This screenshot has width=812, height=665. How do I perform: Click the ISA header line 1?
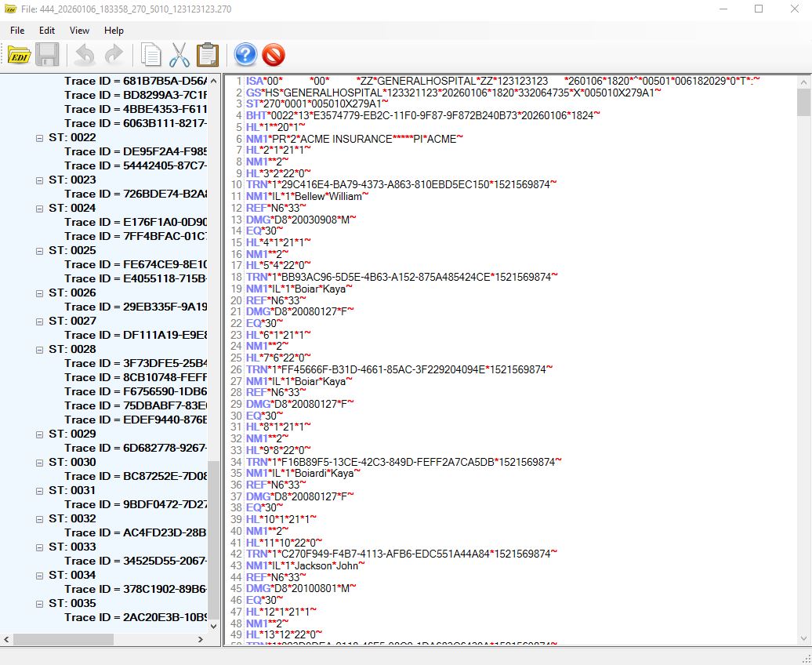click(x=503, y=81)
